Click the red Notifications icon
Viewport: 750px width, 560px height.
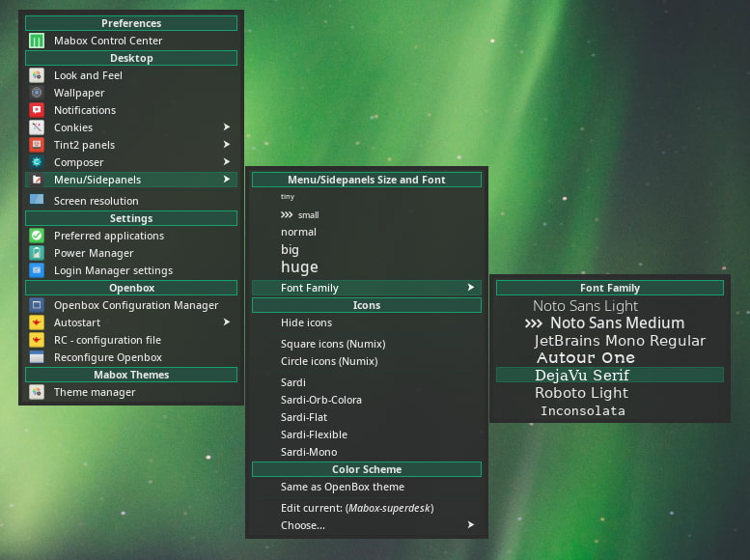tap(37, 110)
